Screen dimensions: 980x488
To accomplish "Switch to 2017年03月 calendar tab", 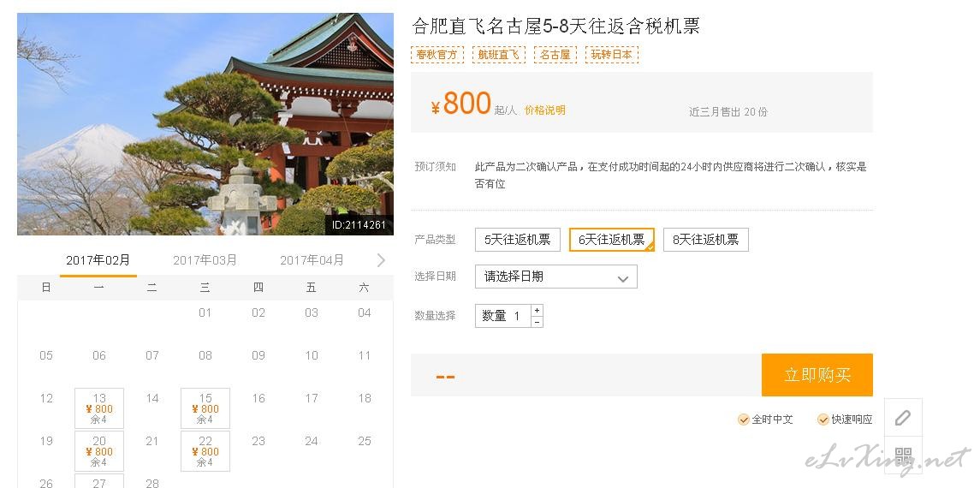I will [x=205, y=260].
